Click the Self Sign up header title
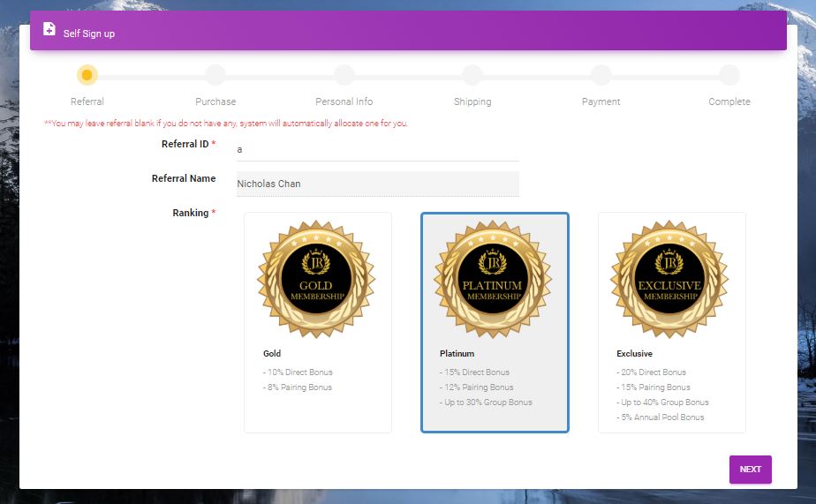The height and width of the screenshot is (504, 816). [89, 34]
